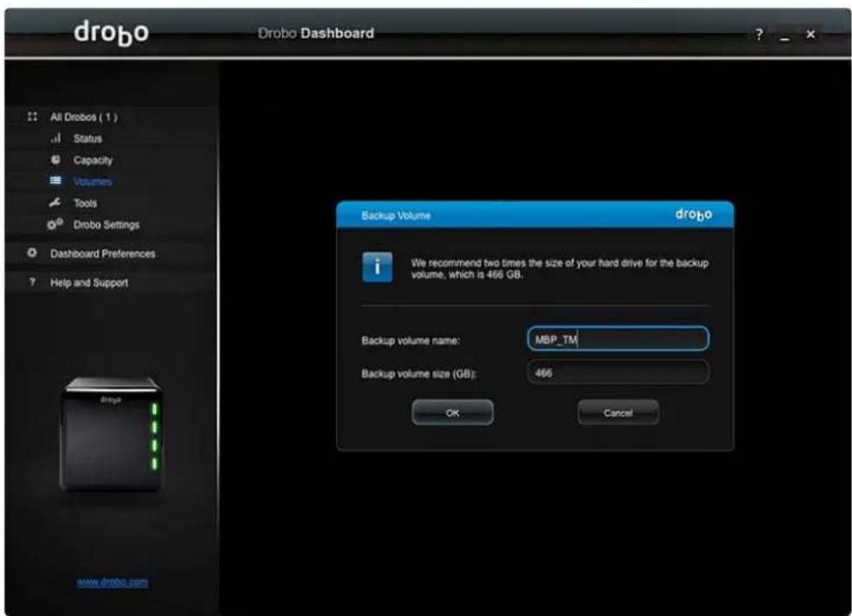The width and height of the screenshot is (852, 616).
Task: Confirm backup volume with OK button
Action: [x=453, y=413]
